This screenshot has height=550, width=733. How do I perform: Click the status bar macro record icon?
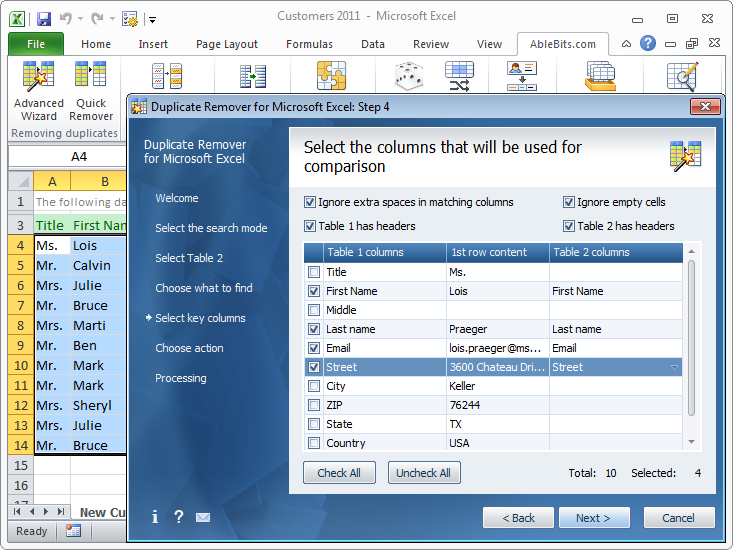pyautogui.click(x=73, y=531)
